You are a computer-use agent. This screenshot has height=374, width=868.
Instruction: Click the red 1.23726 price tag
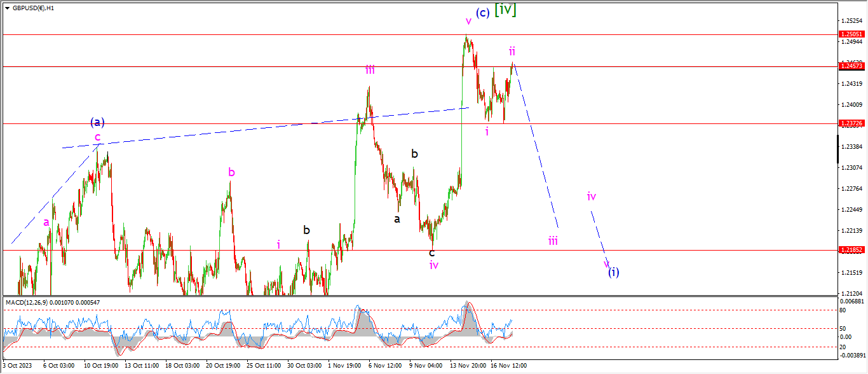tap(851, 123)
